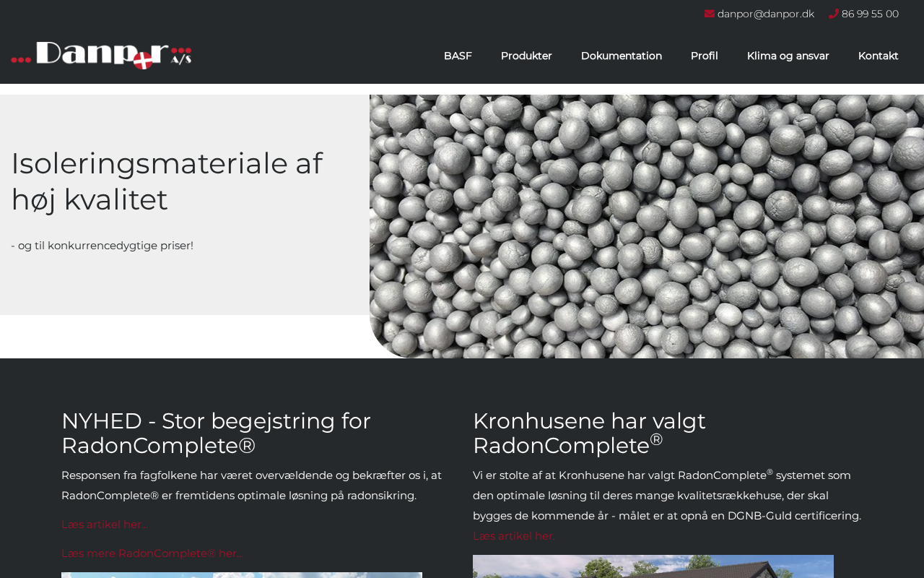Screen dimensions: 924x578
Task: Click heading 'NYHED - Stor begejstring for RadonComplete®'
Action: [217, 433]
